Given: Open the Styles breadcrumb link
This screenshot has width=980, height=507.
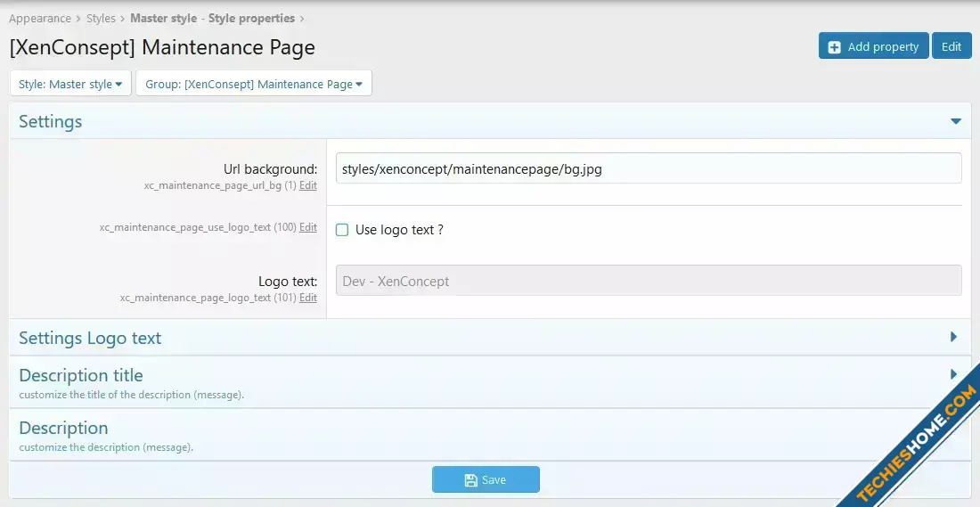Looking at the screenshot, I should (101, 18).
